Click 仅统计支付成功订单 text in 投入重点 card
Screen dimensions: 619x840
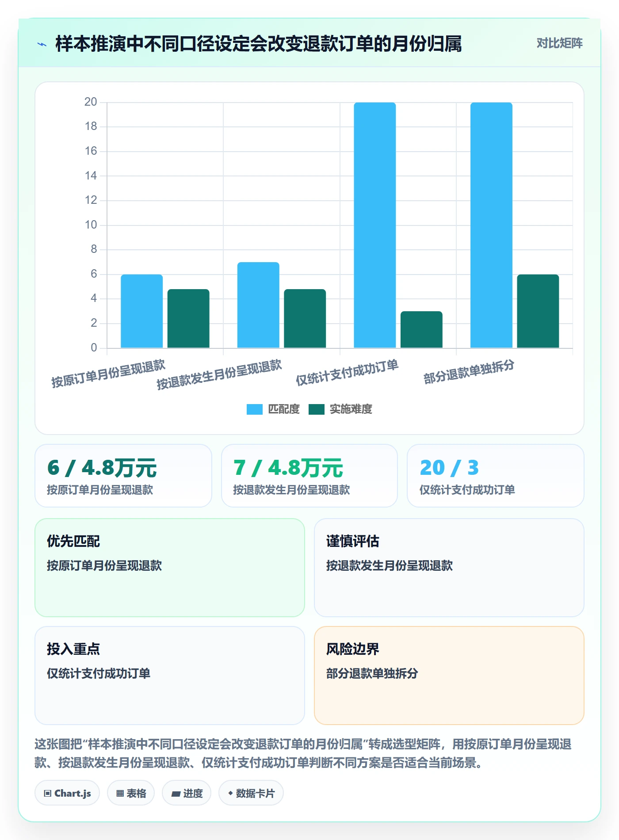pyautogui.click(x=99, y=673)
